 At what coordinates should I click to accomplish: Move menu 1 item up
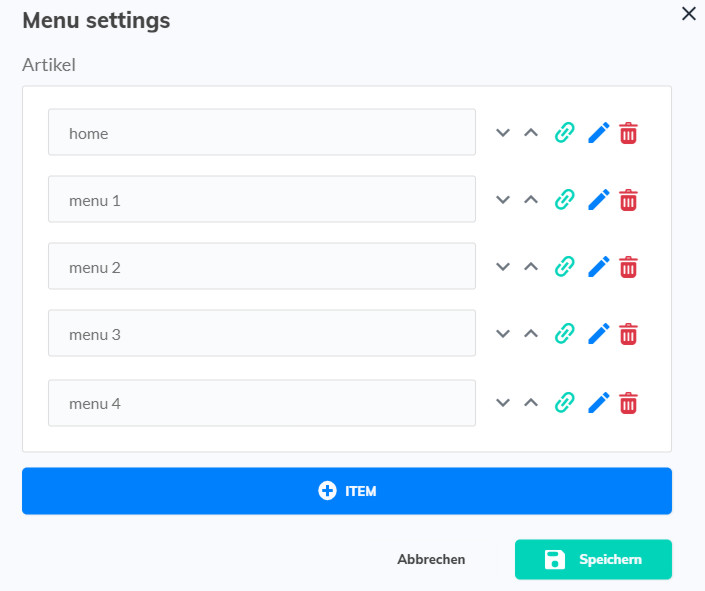pos(531,200)
